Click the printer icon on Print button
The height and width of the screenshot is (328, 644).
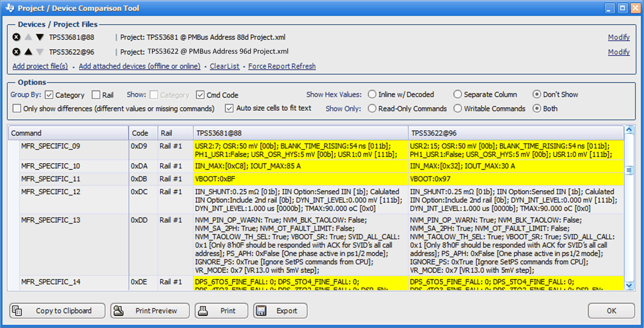click(x=203, y=311)
